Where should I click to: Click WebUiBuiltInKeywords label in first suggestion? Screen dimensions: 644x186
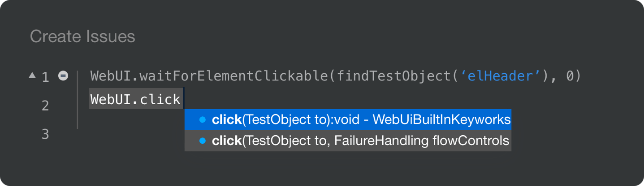tap(441, 120)
